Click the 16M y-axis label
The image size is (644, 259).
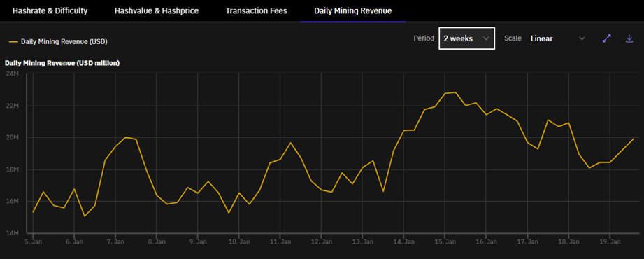13,201
